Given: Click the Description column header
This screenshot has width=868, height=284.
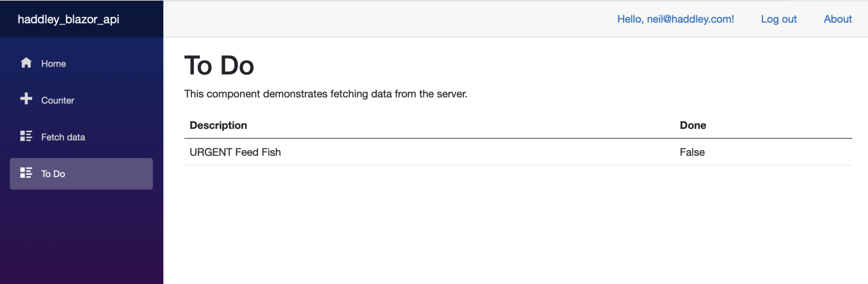Looking at the screenshot, I should pos(218,125).
